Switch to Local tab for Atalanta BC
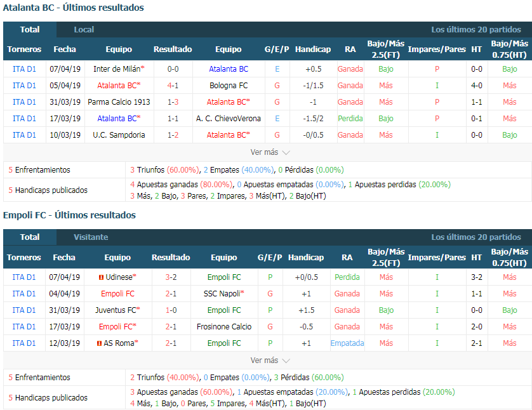The image size is (532, 410). (x=84, y=29)
